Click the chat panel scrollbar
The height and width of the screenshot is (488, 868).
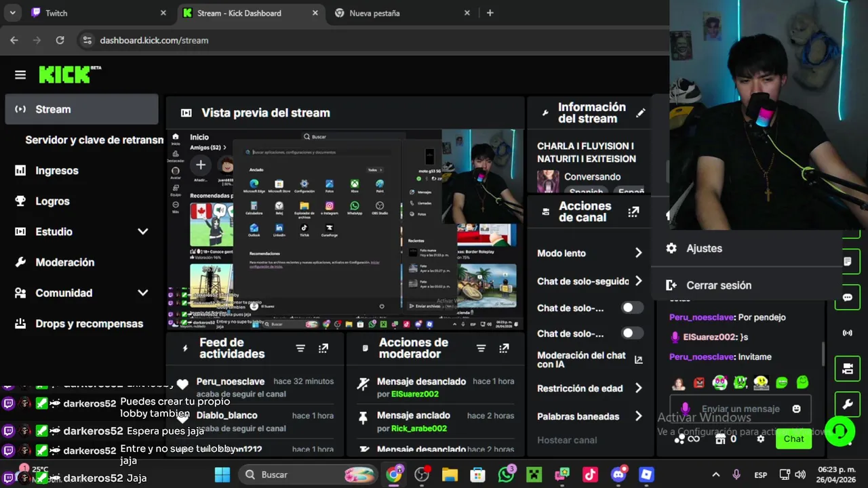pyautogui.click(x=823, y=352)
